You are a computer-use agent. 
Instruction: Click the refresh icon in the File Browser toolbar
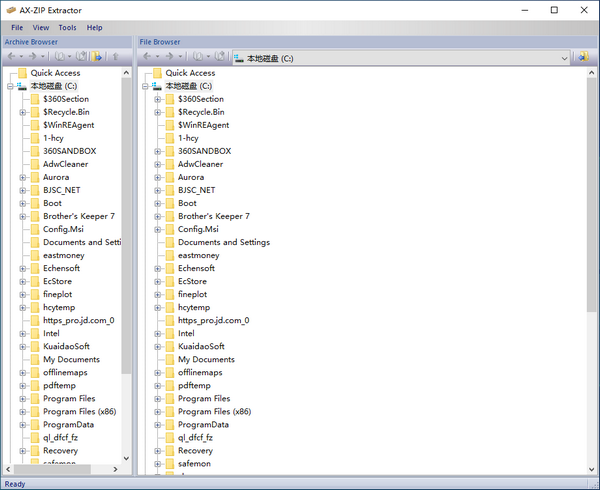(218, 58)
